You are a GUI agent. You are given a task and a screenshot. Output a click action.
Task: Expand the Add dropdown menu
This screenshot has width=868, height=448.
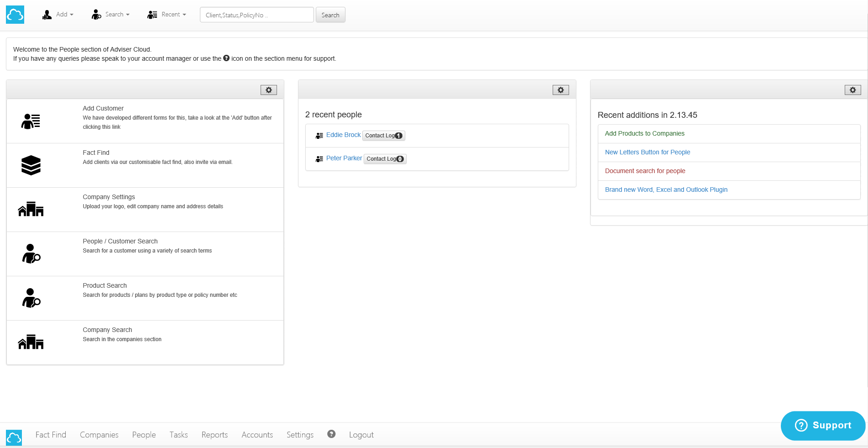58,15
